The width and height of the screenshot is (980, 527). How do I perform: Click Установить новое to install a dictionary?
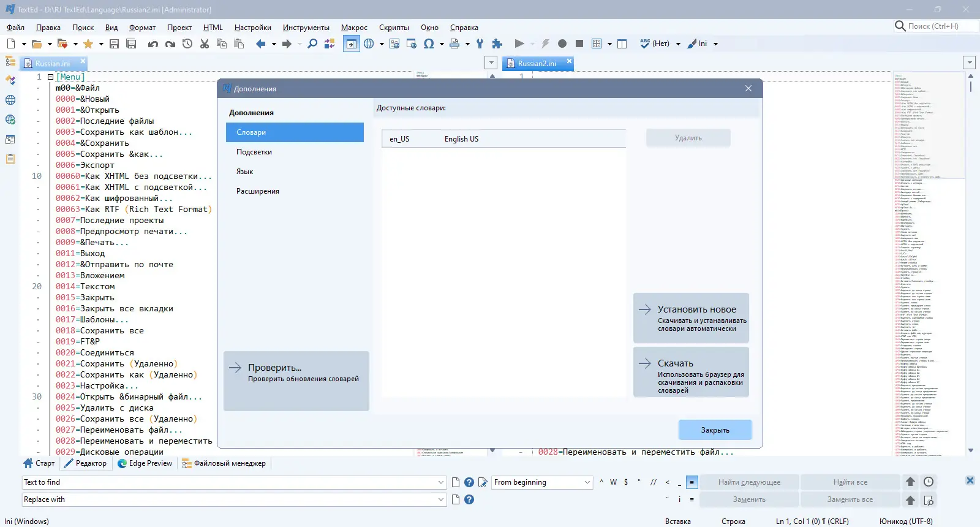click(x=691, y=318)
